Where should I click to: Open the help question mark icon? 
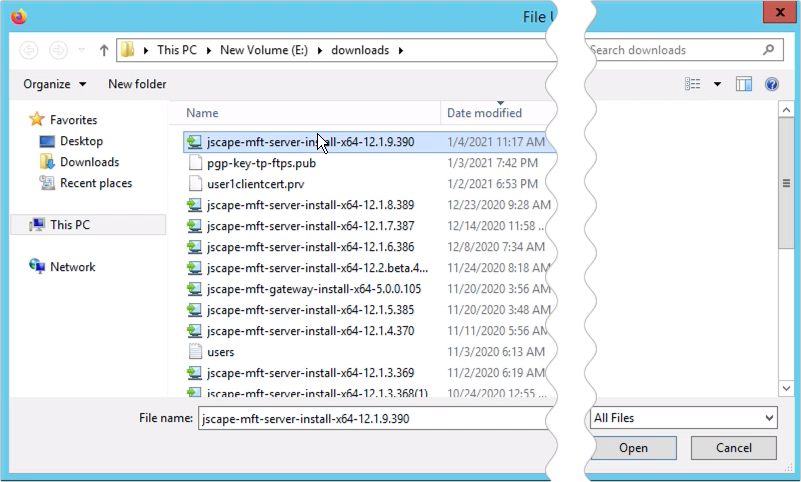[x=771, y=85]
